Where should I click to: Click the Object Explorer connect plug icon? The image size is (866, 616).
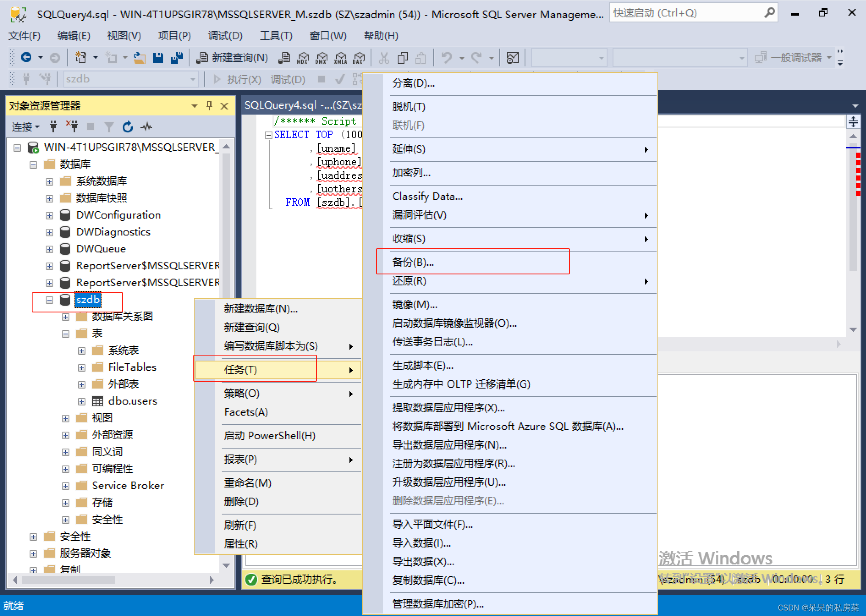pyautogui.click(x=53, y=126)
